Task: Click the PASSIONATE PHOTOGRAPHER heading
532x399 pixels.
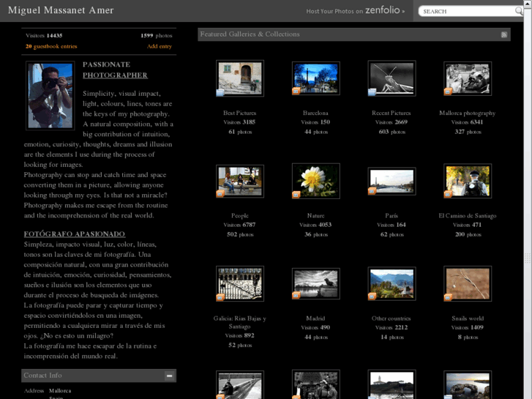Action: coord(115,70)
